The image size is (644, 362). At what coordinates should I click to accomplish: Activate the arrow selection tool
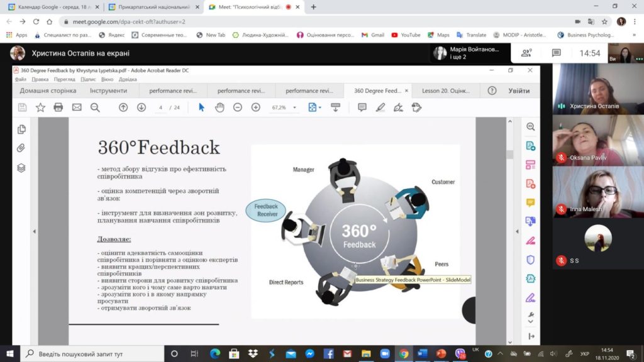pyautogui.click(x=201, y=107)
